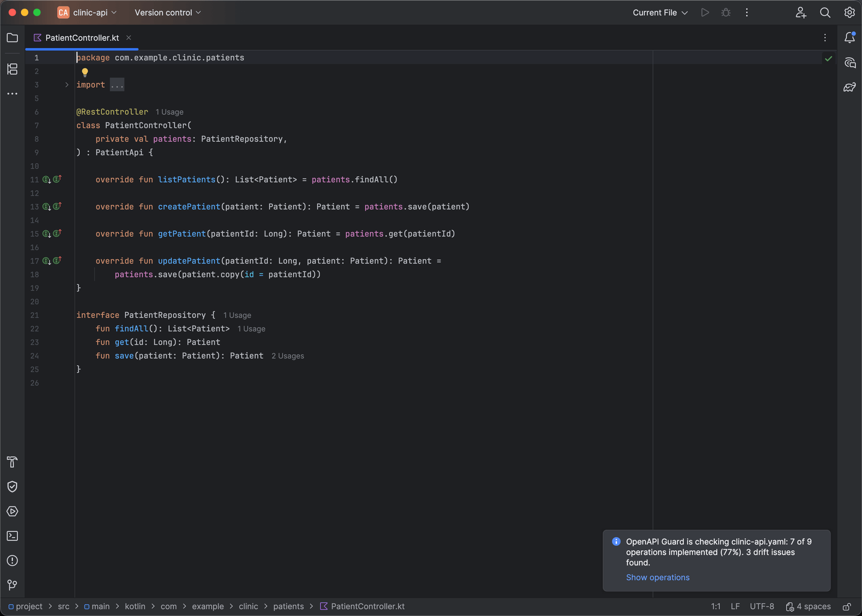Click the green inspection checkmark
Viewport: 862px width, 616px height.
click(829, 58)
